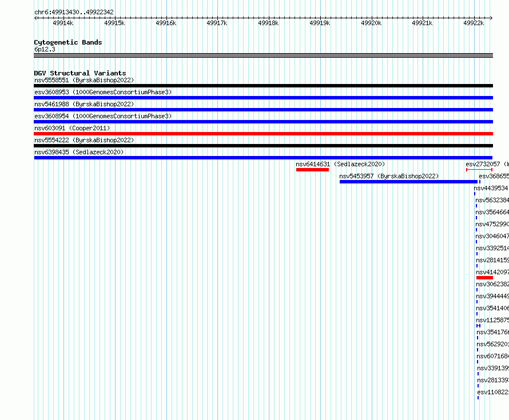509x420 pixels.
Task: Click the blue bar under esv3608953
Action: (263, 98)
